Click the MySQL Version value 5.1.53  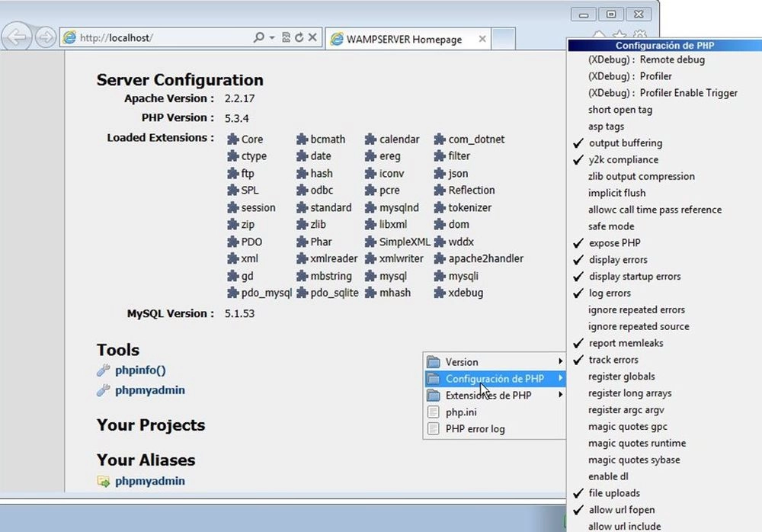[239, 314]
